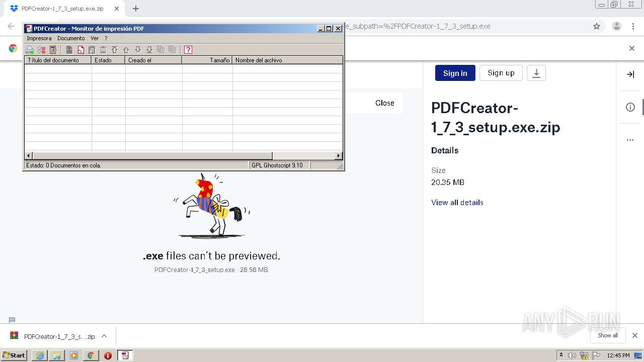Click the Show all downloads button
Image resolution: width=644 pixels, height=362 pixels.
coord(608,335)
